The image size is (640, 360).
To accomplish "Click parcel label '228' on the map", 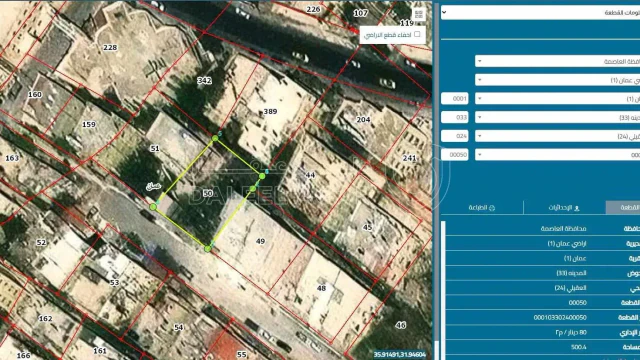I will pyautogui.click(x=110, y=47).
